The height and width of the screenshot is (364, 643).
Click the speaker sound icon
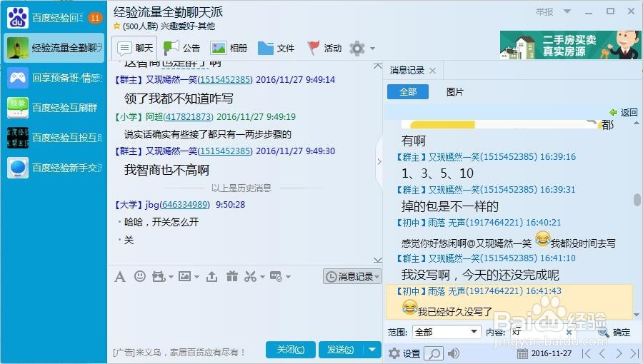point(453,353)
